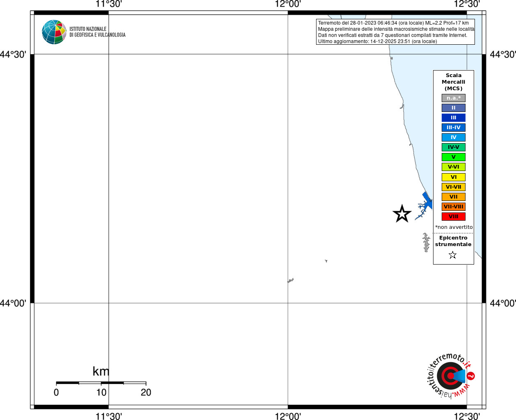Click the left 44°30' latitude label
516x420 pixels.
point(13,55)
